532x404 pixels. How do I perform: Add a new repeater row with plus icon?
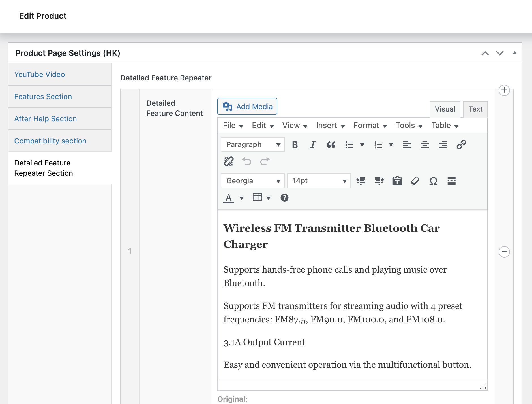pos(504,90)
